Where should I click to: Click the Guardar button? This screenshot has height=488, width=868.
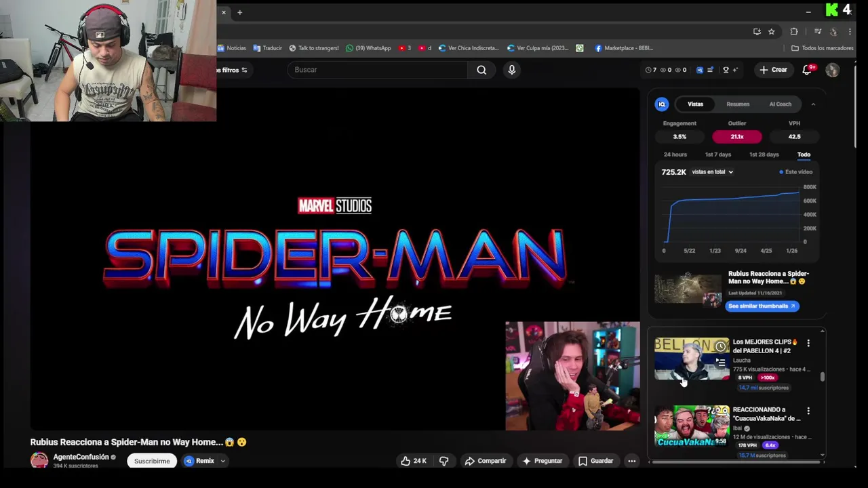coord(596,461)
